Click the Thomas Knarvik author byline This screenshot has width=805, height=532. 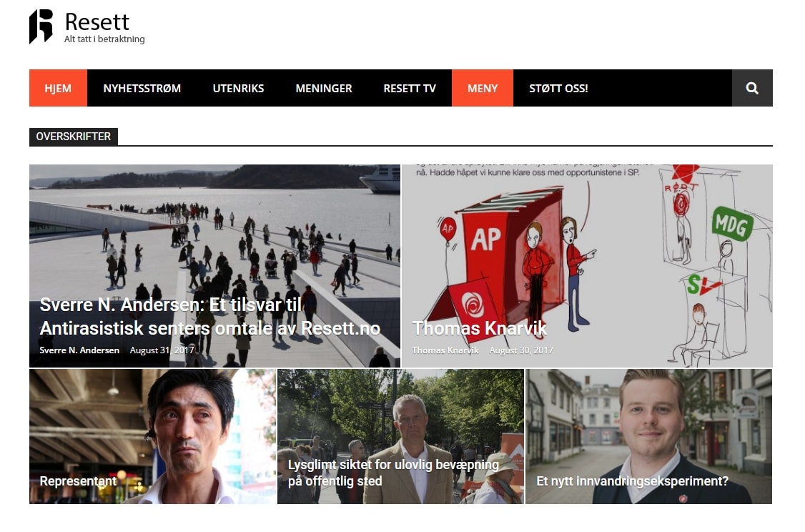click(445, 350)
